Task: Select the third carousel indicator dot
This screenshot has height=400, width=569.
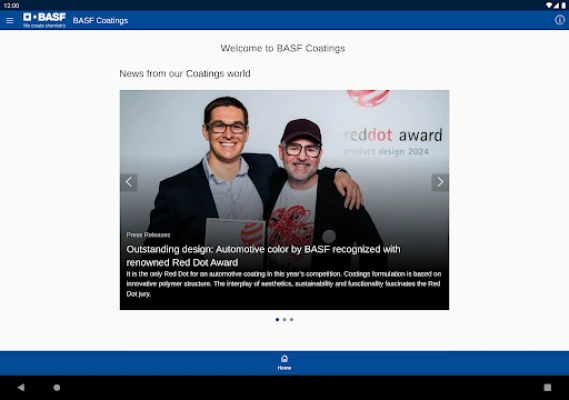Action: (291, 319)
